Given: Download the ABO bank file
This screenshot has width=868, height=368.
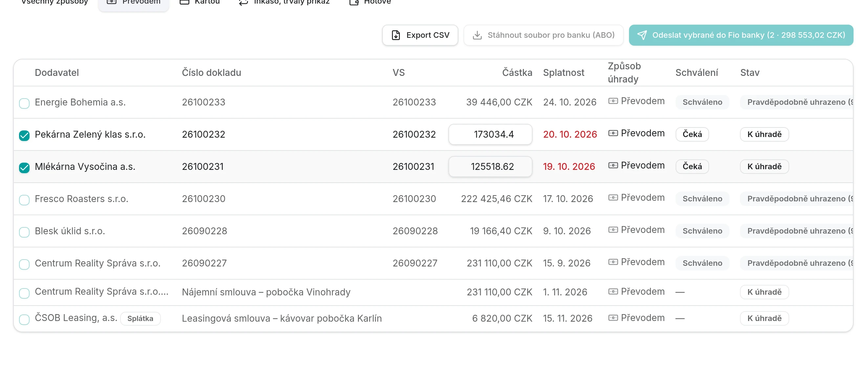Looking at the screenshot, I should pos(543,35).
